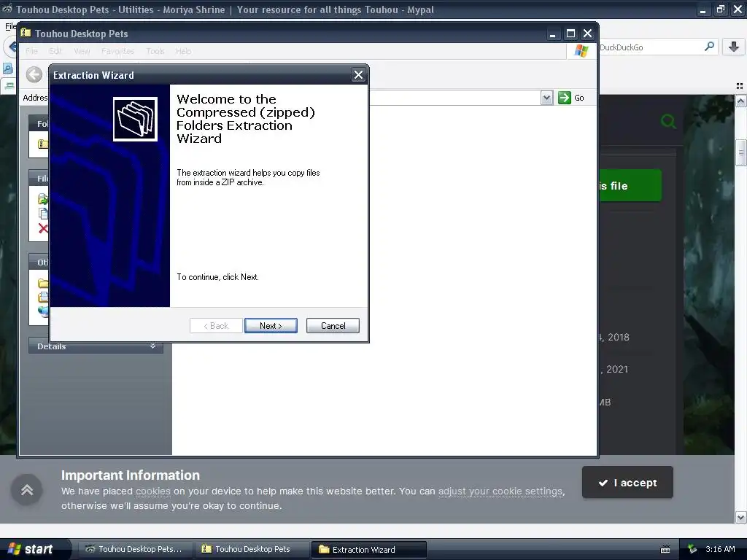The image size is (747, 560).
Task: Click the red delete X icon in sidebar
Action: [x=43, y=228]
